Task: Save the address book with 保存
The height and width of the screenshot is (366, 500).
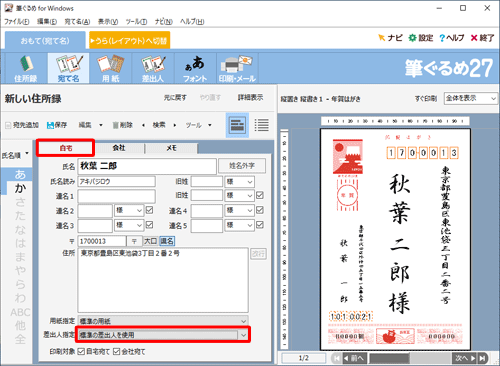Action: 57,125
